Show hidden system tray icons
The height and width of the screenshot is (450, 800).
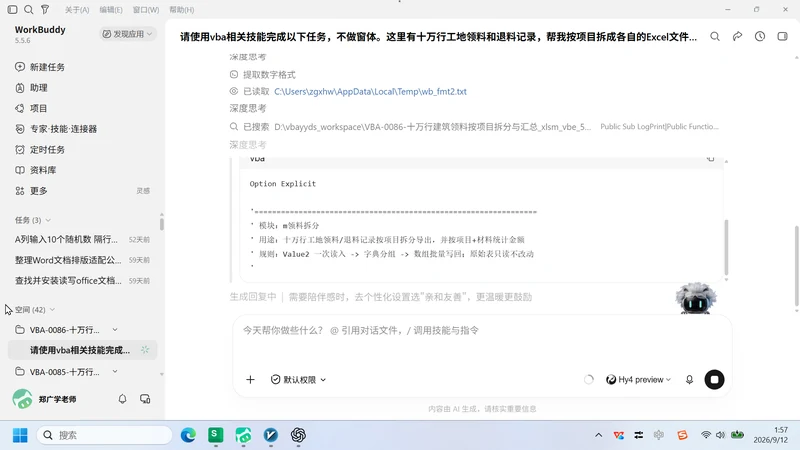598,435
